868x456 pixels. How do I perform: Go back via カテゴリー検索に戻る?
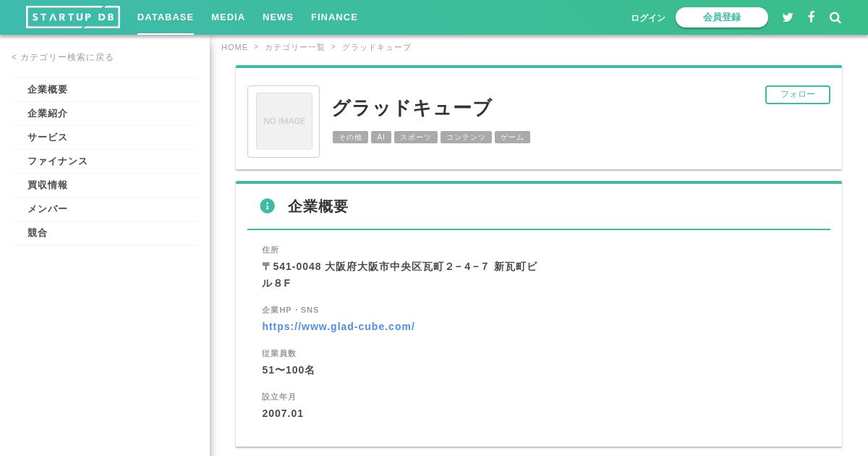pos(63,57)
